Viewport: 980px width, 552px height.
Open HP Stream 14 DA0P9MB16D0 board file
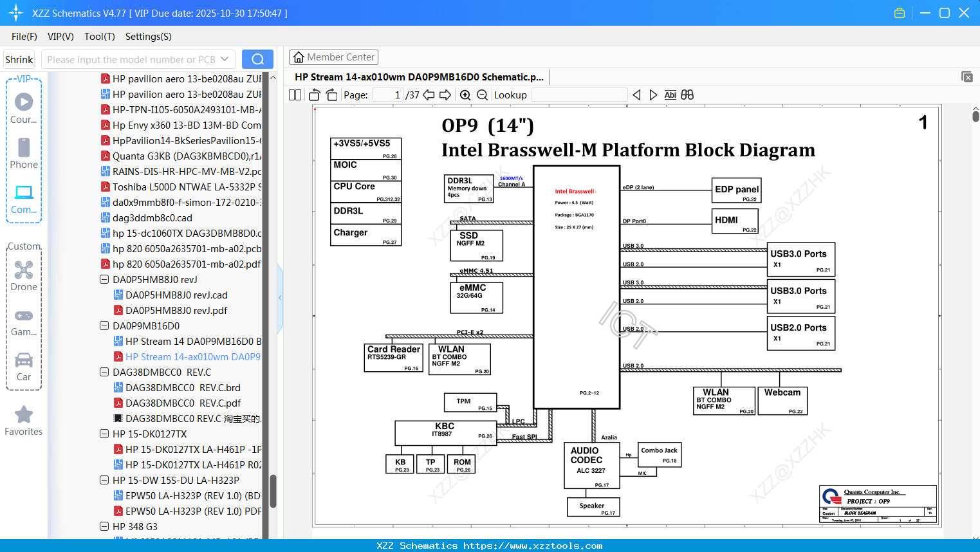pyautogui.click(x=188, y=341)
